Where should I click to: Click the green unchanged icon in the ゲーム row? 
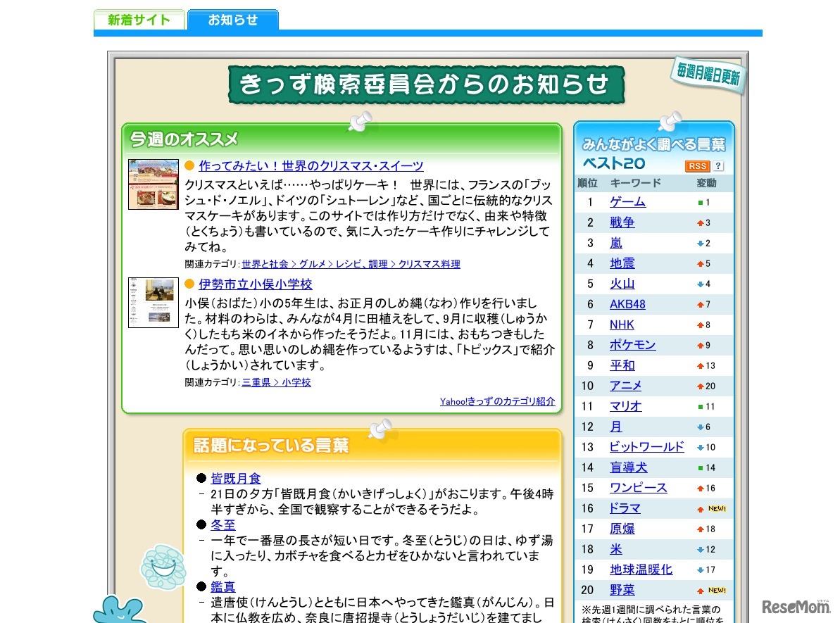pyautogui.click(x=700, y=203)
